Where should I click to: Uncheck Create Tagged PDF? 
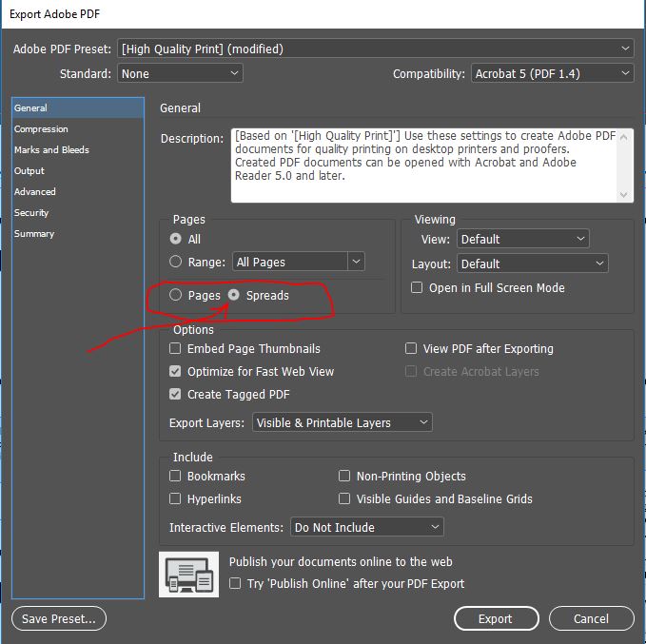click(x=175, y=395)
